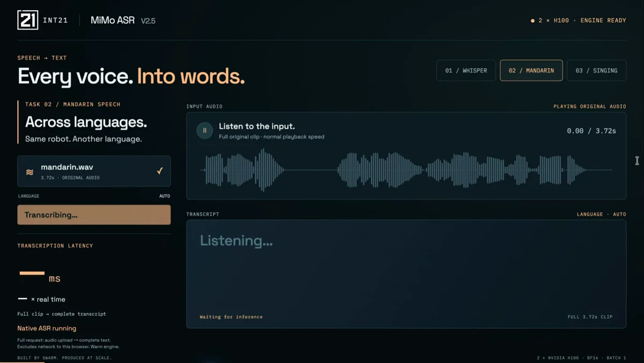Open the language AUTO selector
Image resolution: width=644 pixels, height=363 pixels.
click(164, 196)
